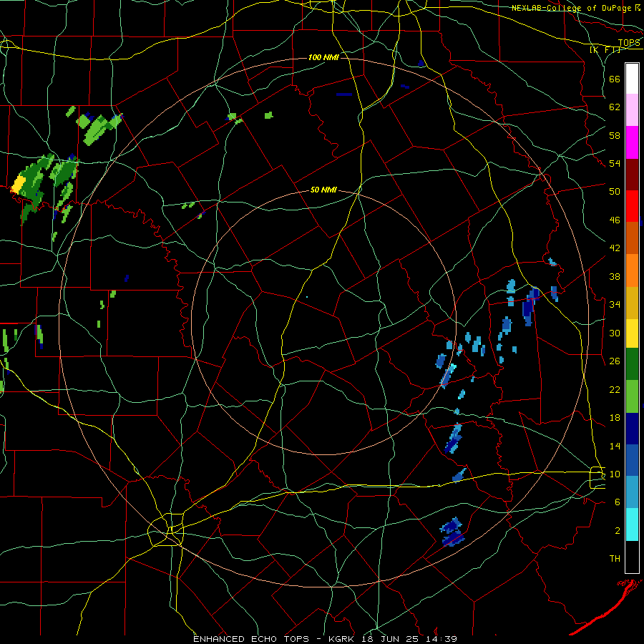Click legend value '66'

click(615, 79)
